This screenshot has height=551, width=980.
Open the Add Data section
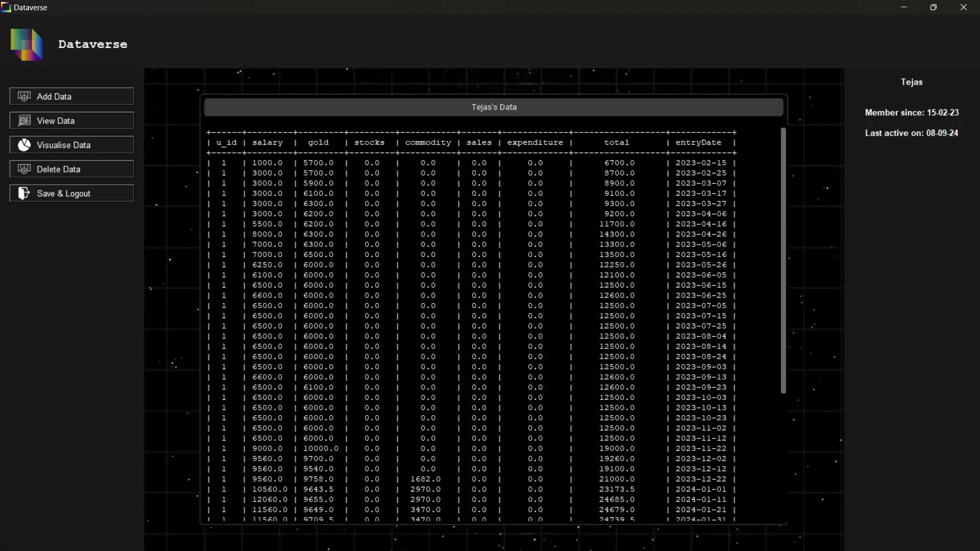click(71, 96)
